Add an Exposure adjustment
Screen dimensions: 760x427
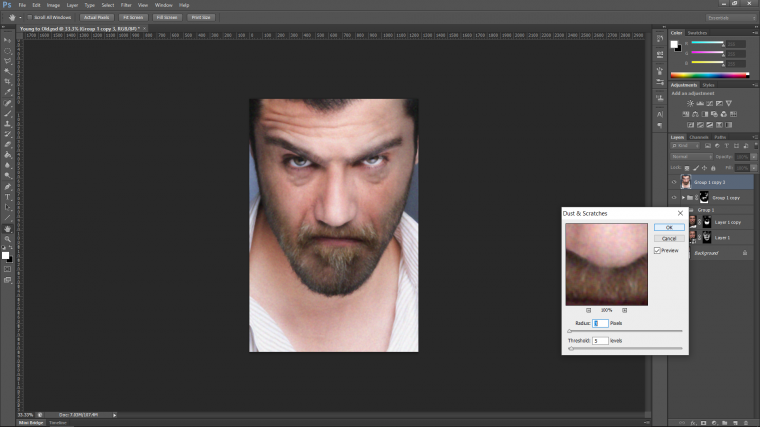point(719,103)
